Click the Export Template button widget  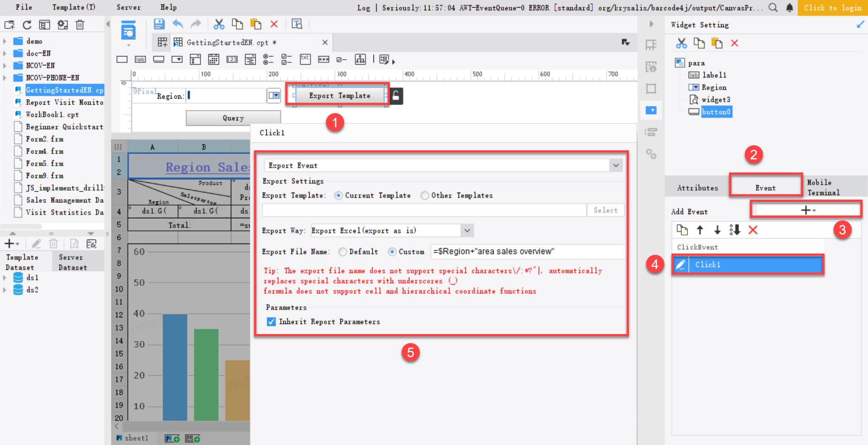click(340, 96)
